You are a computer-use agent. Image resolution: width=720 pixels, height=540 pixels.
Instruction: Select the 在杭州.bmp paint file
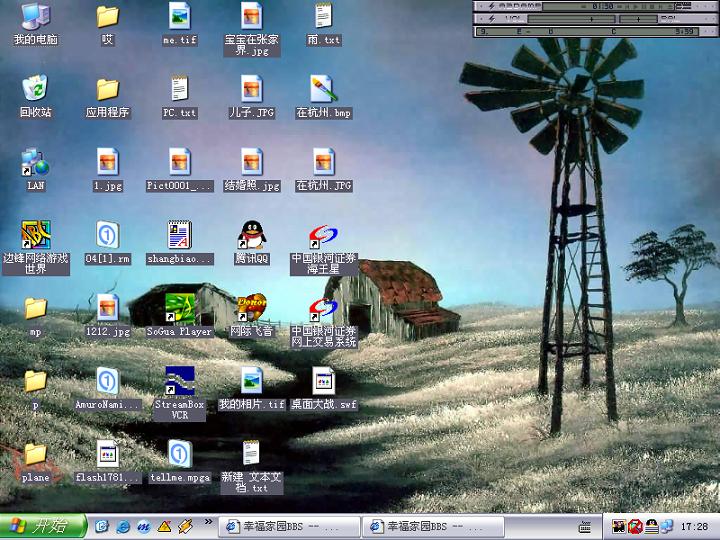[324, 97]
